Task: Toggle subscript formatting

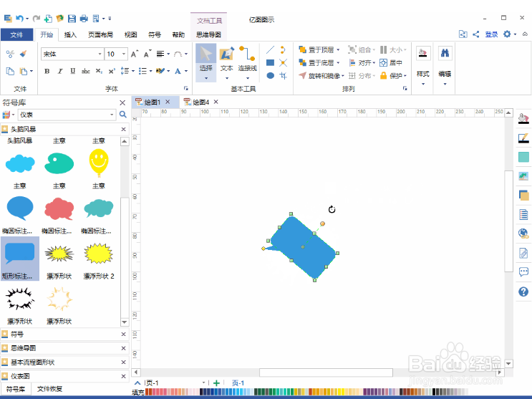Action: pyautogui.click(x=99, y=71)
